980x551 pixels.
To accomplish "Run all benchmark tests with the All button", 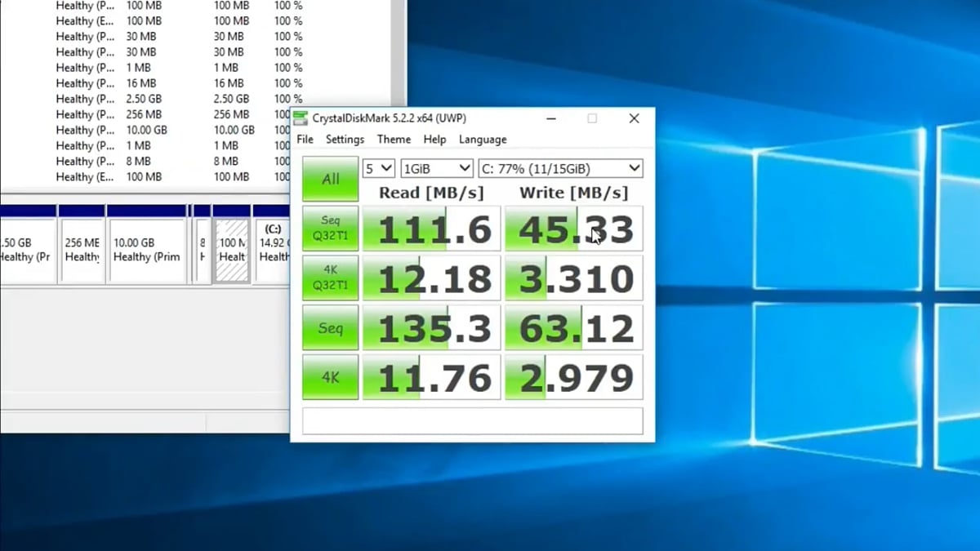I will (329, 179).
